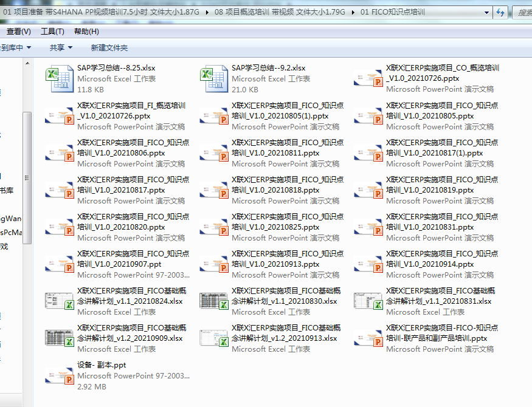Image resolution: width=532 pixels, height=407 pixels.
Task: Click the 设备- 副本.ppt file icon
Action: tap(59, 375)
